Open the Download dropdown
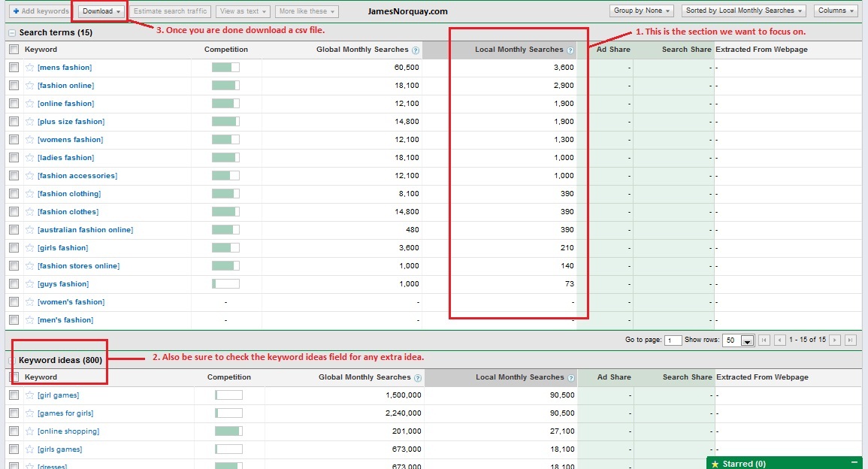The width and height of the screenshot is (868, 469). point(101,11)
